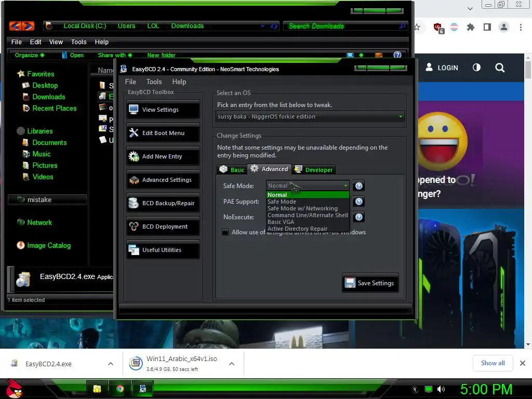The width and height of the screenshot is (532, 399).
Task: Choose Safe Mode w/ Networking option
Action: (308, 208)
